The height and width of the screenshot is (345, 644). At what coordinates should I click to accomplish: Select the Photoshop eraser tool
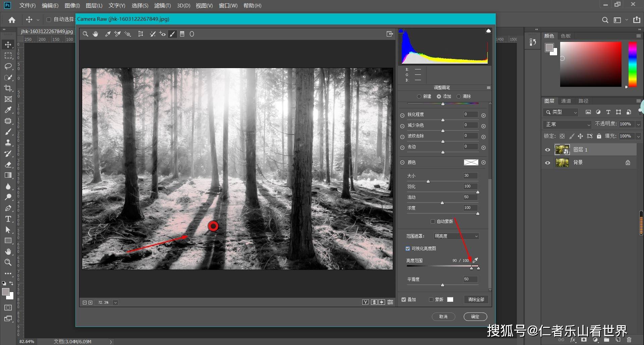click(8, 164)
